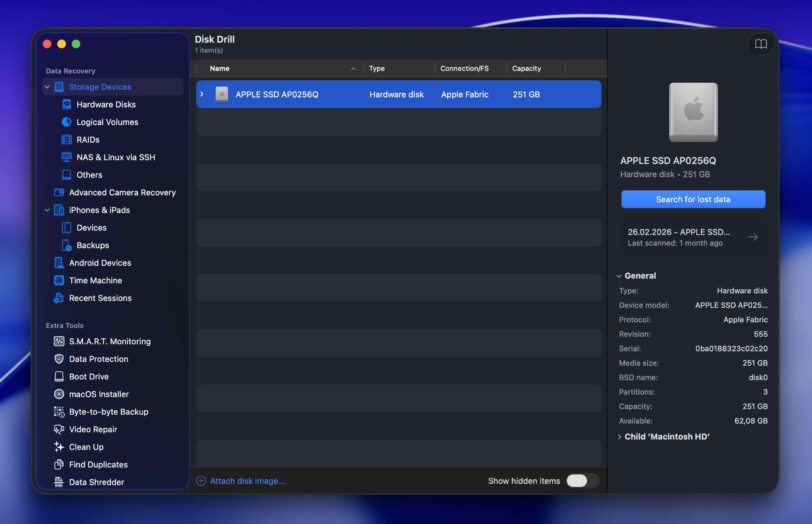Viewport: 812px width, 524px height.
Task: Click the Data Protection shield icon
Action: pos(59,359)
